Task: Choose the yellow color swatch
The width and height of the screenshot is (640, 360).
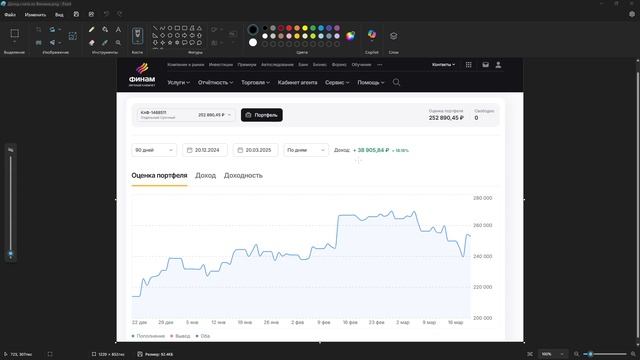Action: (x=305, y=28)
